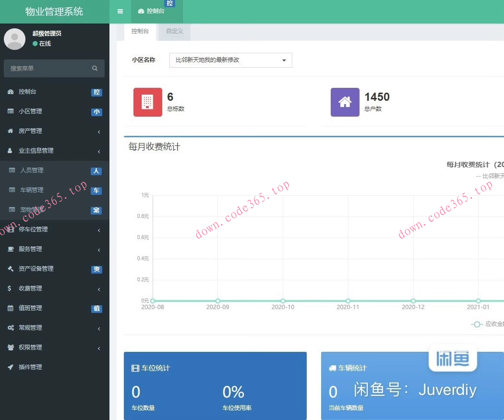Click the 权限管理 users icon
Screen dimensions: 504x420
tap(11, 348)
